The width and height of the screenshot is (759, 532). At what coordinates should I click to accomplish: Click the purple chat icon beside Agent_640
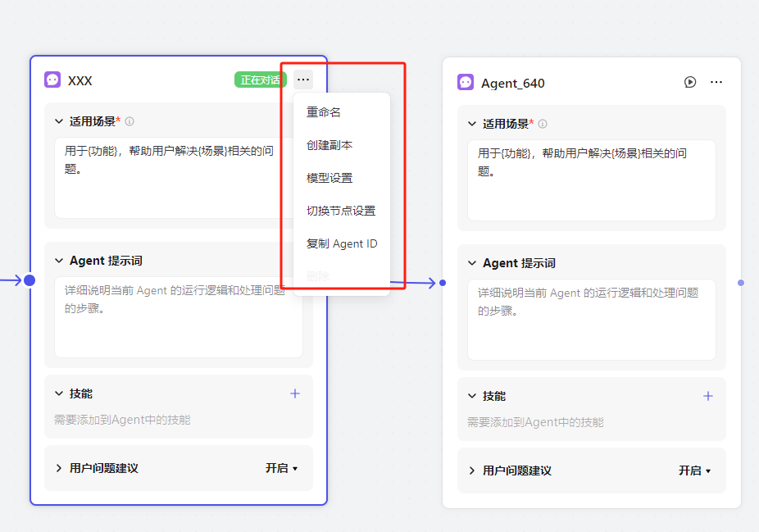(x=466, y=82)
